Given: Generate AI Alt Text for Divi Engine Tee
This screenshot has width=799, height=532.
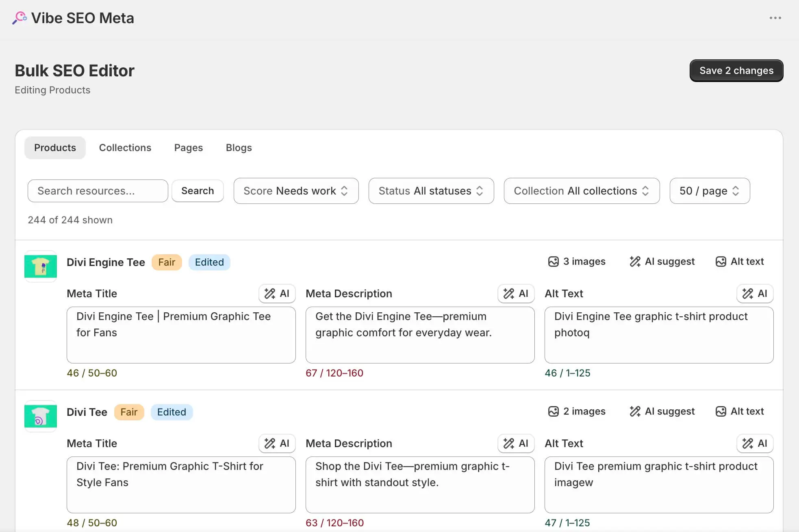Looking at the screenshot, I should pos(755,293).
